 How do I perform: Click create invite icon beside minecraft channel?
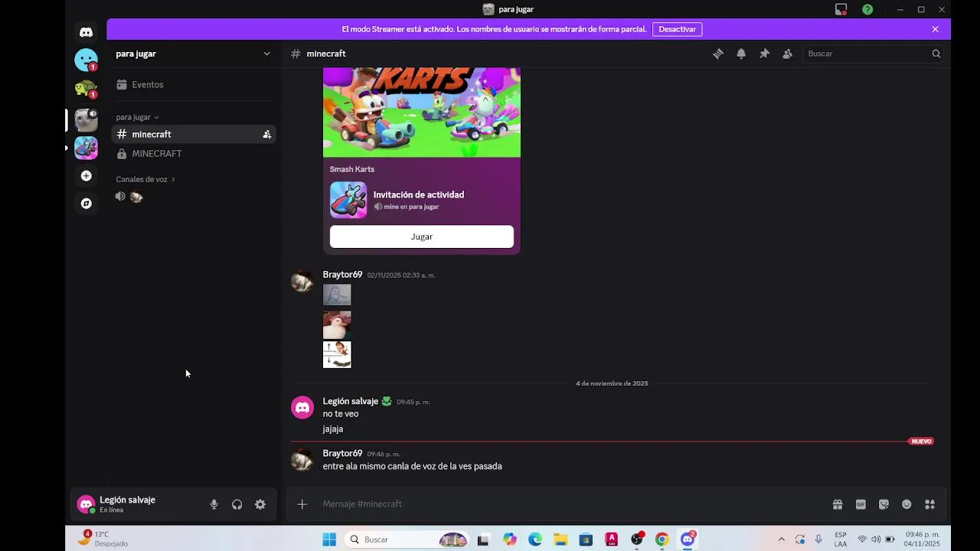(x=266, y=134)
